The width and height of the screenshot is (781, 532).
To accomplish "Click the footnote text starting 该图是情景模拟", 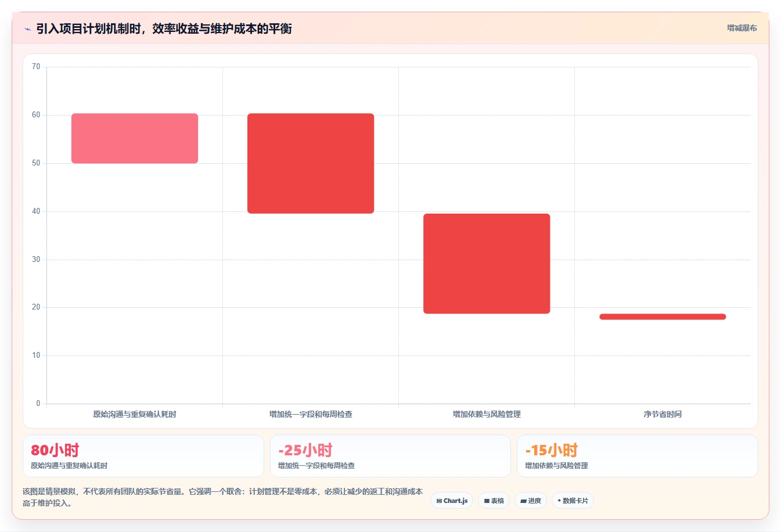I will point(222,497).
